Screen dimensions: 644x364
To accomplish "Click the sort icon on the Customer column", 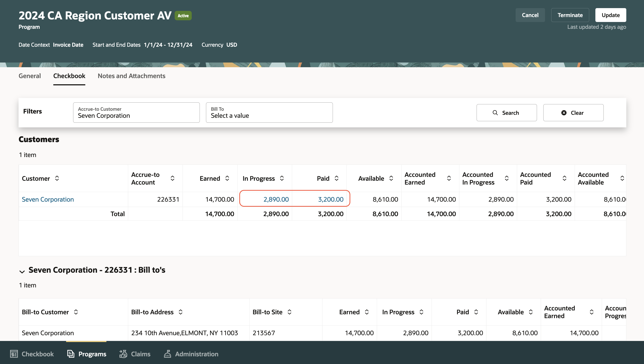I will tap(57, 178).
